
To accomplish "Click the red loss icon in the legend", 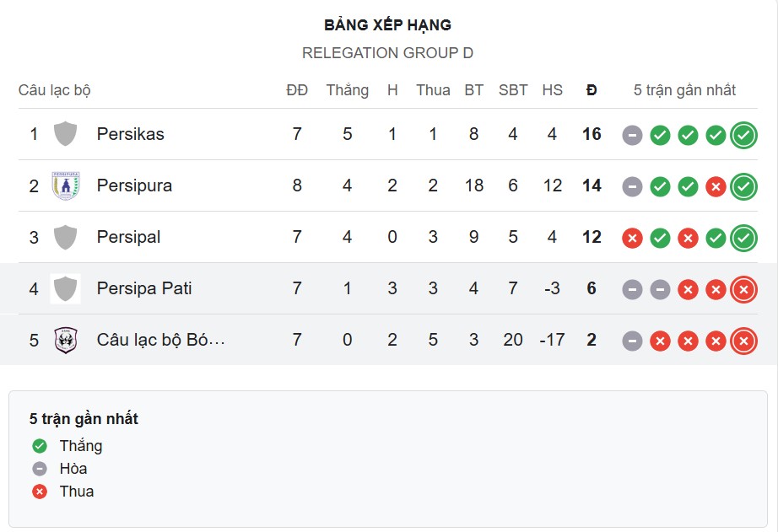I will pos(40,492).
